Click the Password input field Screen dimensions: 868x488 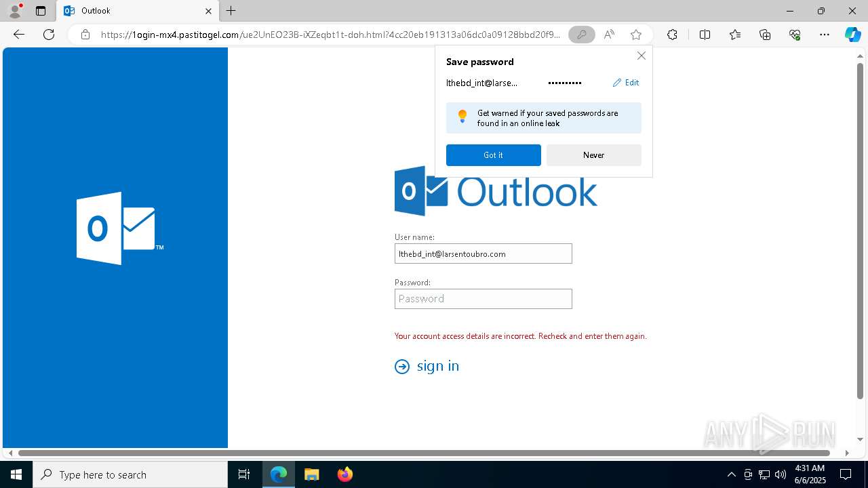tap(484, 299)
